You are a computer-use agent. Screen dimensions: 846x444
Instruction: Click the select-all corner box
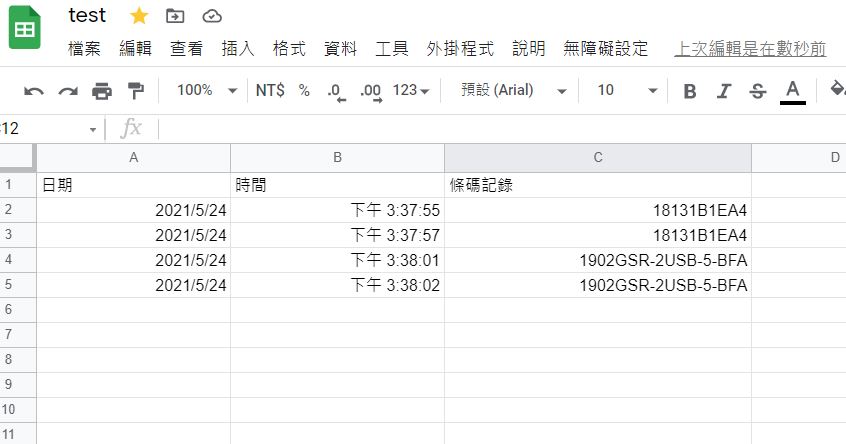click(x=18, y=158)
